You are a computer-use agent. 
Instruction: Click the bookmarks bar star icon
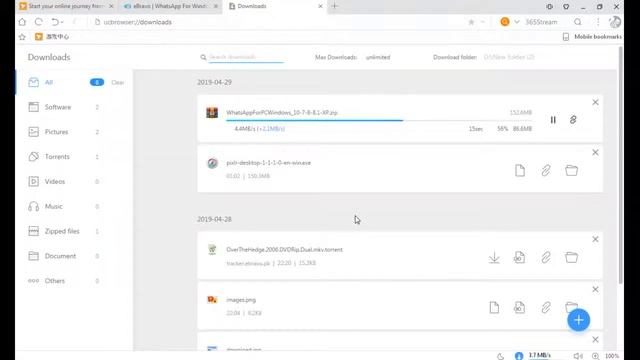22,37
